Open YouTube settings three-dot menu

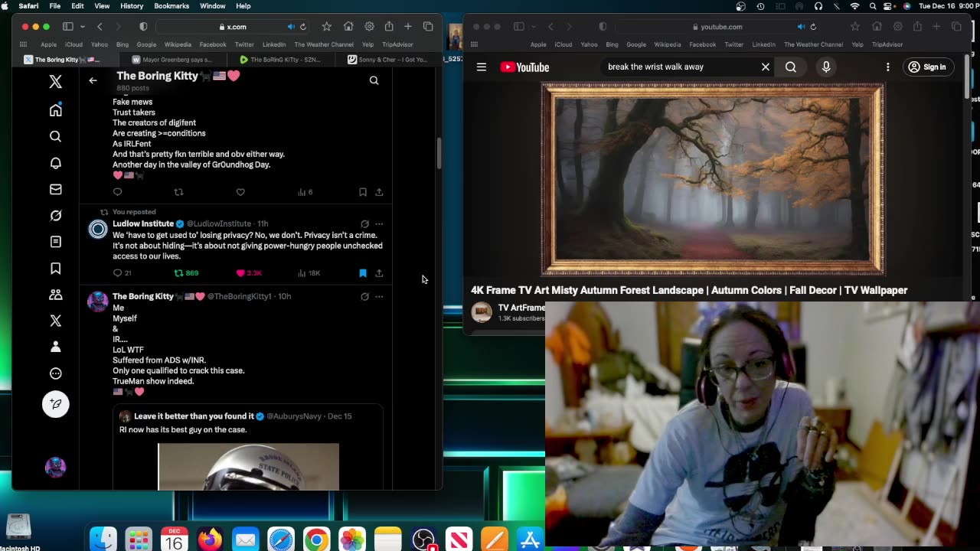[x=887, y=67]
